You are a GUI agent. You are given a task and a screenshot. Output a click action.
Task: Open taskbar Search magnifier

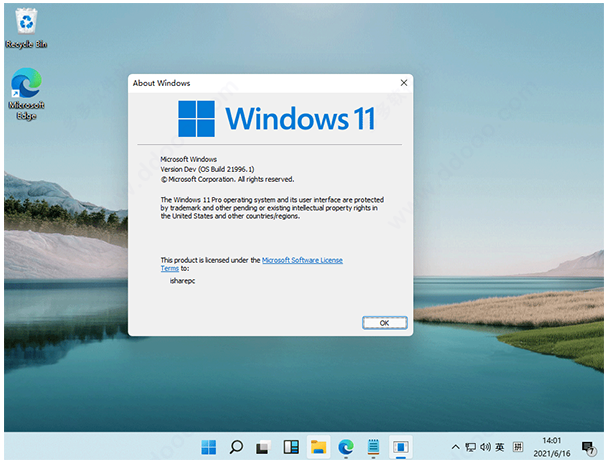click(237, 447)
